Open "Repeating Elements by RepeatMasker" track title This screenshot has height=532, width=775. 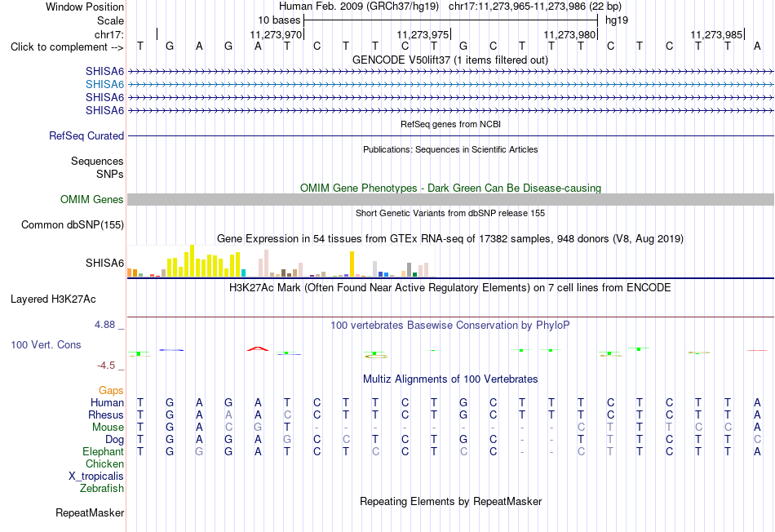click(x=450, y=501)
